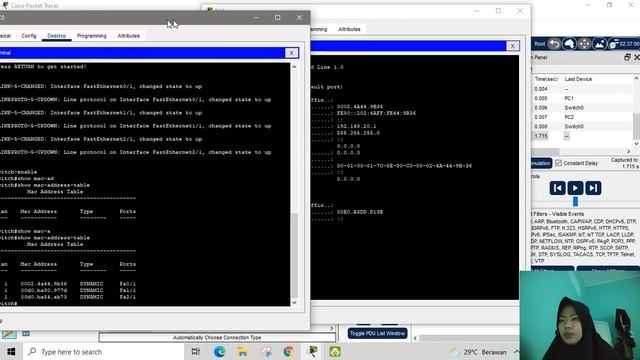
Task: Click the terminal vertical scrollbar thumb
Action: point(294,256)
